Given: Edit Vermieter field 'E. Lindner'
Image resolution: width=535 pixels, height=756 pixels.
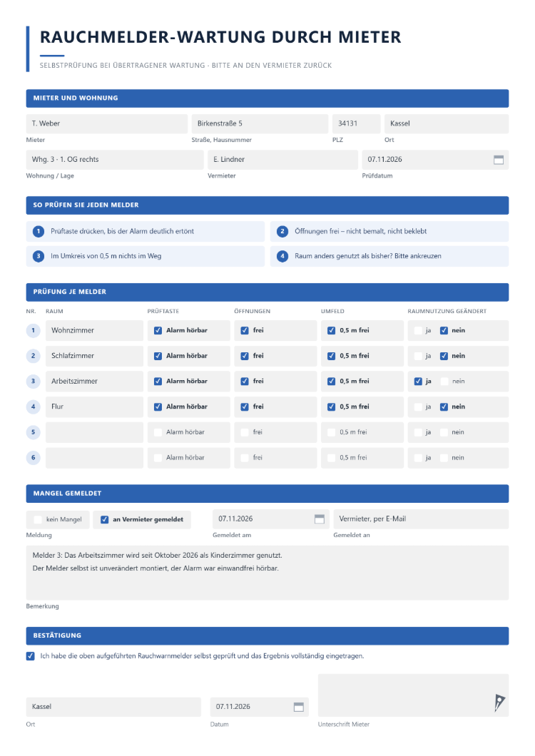Looking at the screenshot, I should click(282, 160).
